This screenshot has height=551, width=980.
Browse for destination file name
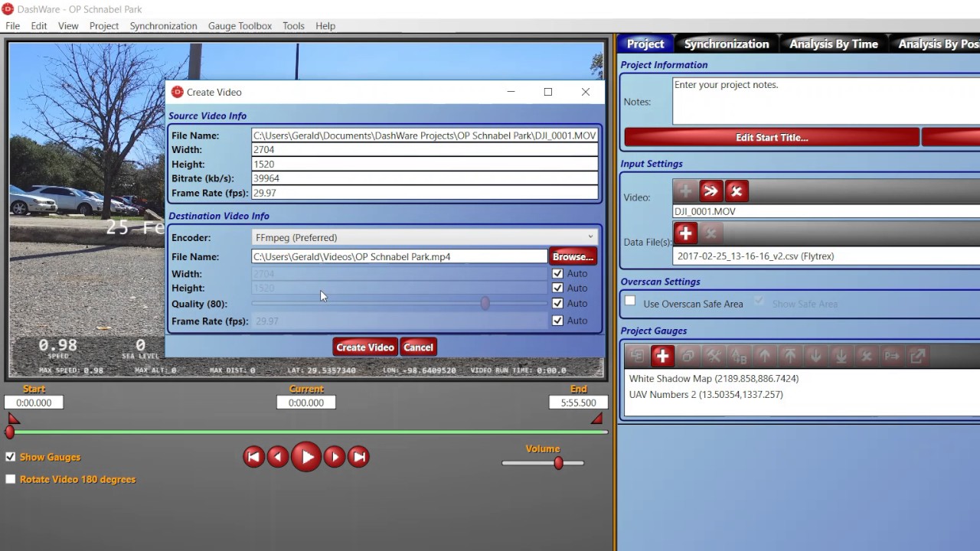573,256
